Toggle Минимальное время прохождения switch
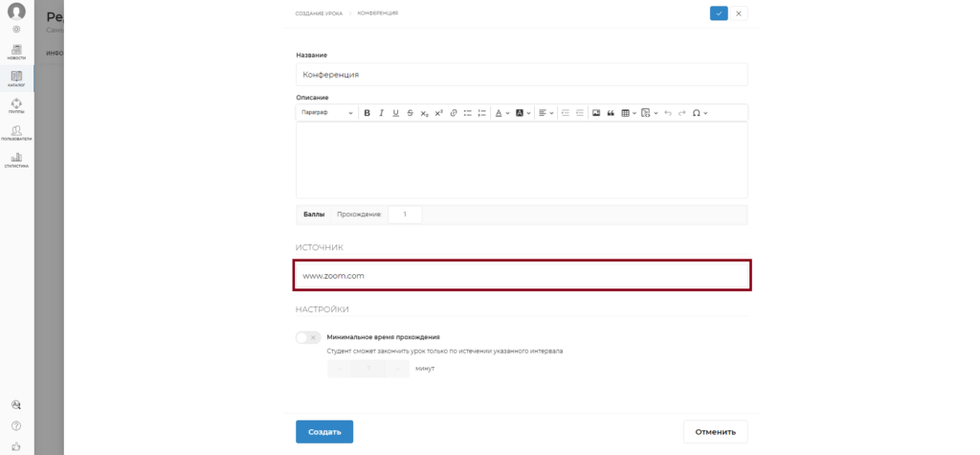The height and width of the screenshot is (455, 980). 308,337
